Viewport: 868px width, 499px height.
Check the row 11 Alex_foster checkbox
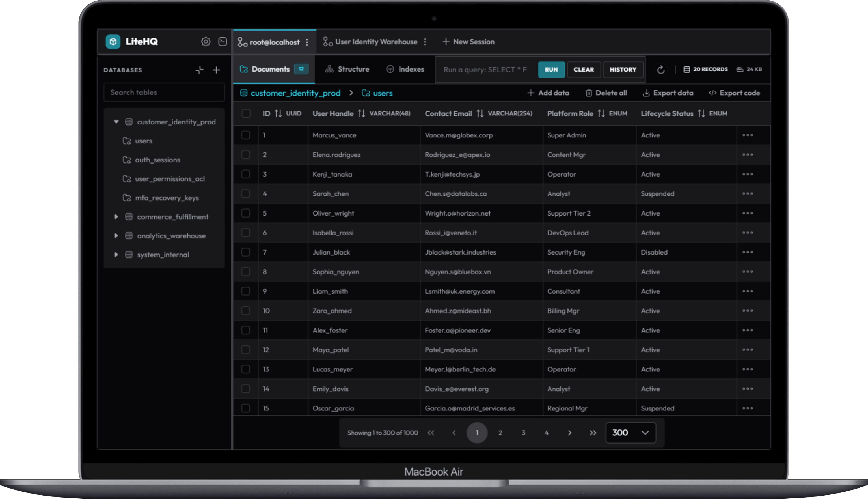(x=246, y=330)
